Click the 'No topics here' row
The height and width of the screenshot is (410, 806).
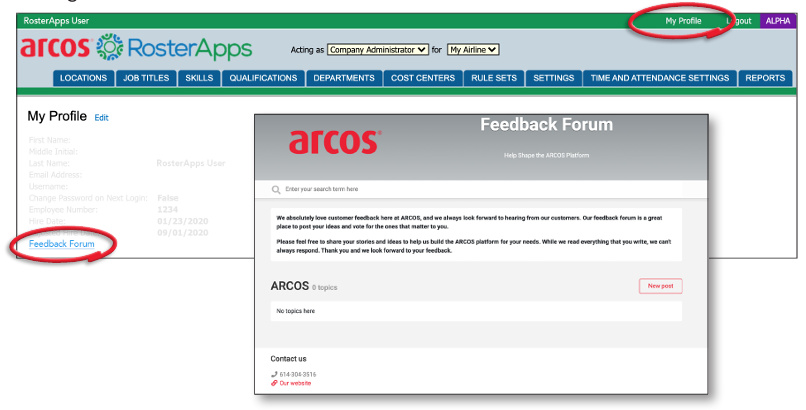[x=476, y=311]
